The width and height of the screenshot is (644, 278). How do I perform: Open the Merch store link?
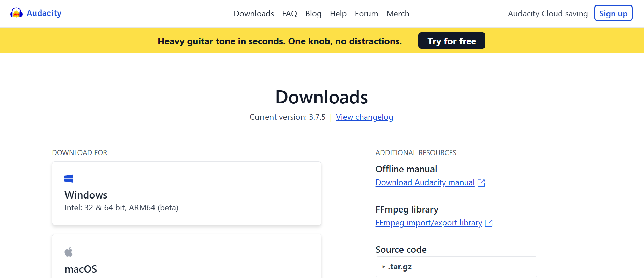[x=397, y=14]
